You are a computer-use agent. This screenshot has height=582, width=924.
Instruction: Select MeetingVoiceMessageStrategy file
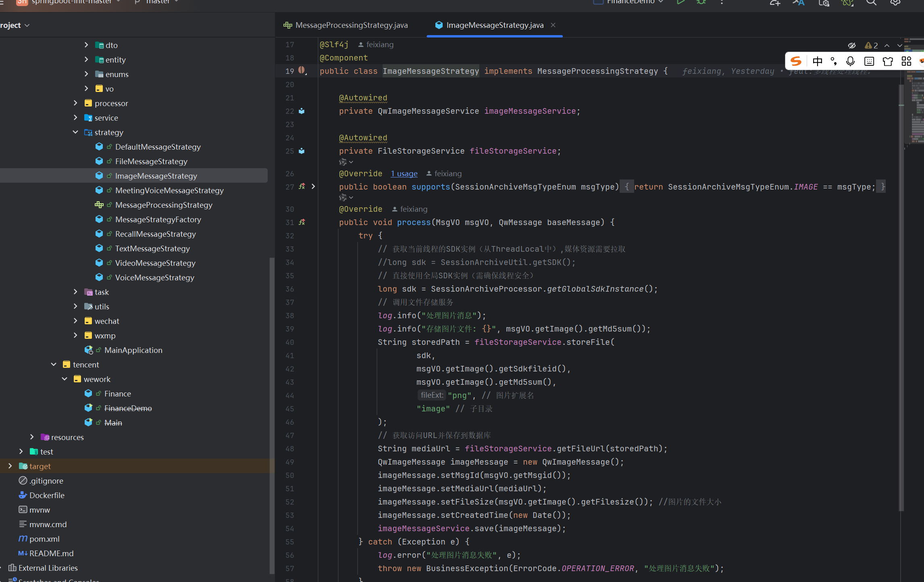(169, 190)
